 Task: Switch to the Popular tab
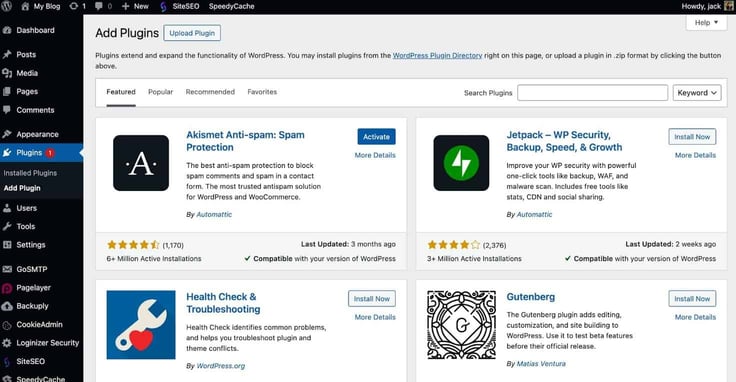(161, 92)
